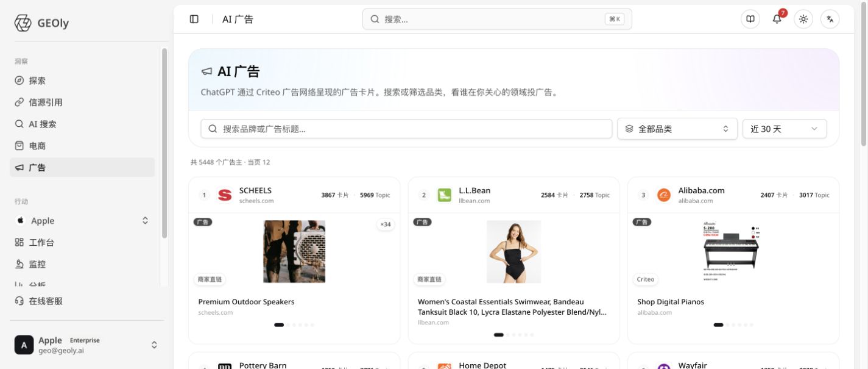Open the 近 30 天 date range dropdown
The height and width of the screenshot is (369, 868).
(x=785, y=129)
